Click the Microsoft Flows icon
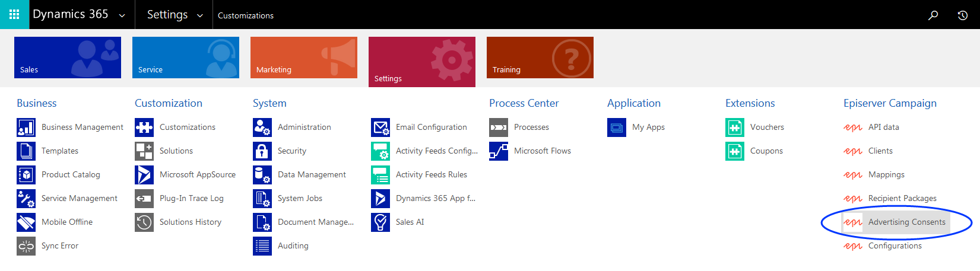This screenshot has width=980, height=271. [x=499, y=151]
